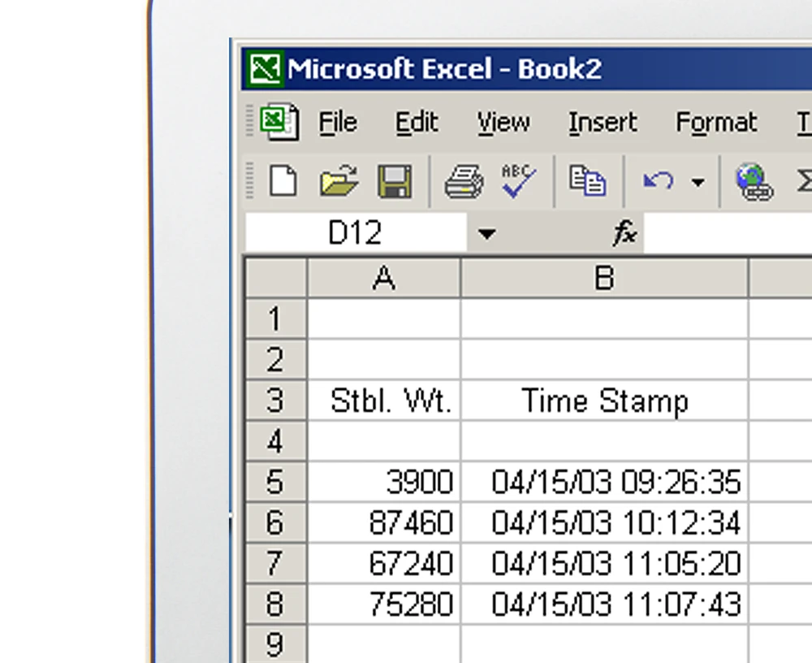Run the ABC spelling check icon
The height and width of the screenshot is (663, 812).
[517, 180]
